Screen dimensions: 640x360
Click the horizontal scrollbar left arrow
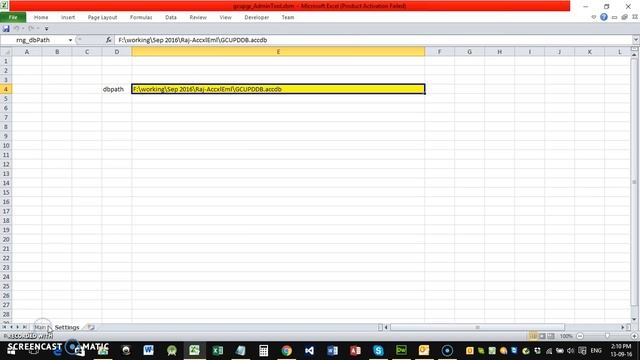(x=386, y=327)
